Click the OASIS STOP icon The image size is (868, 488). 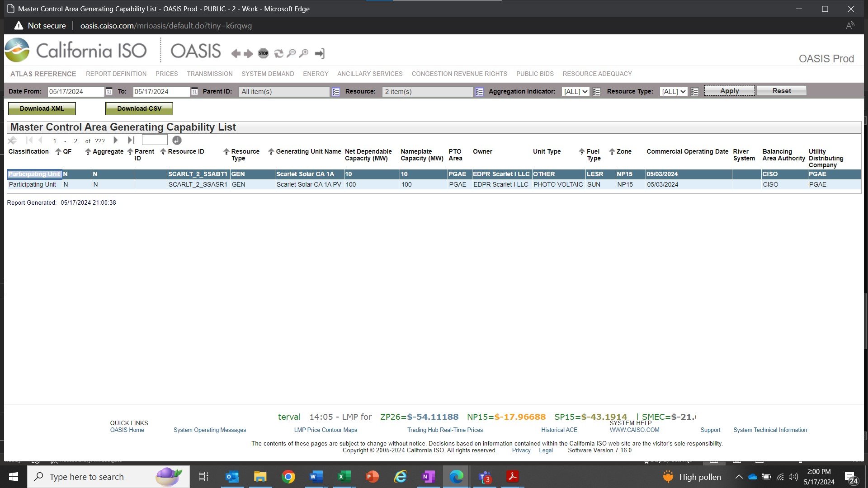[x=263, y=53]
